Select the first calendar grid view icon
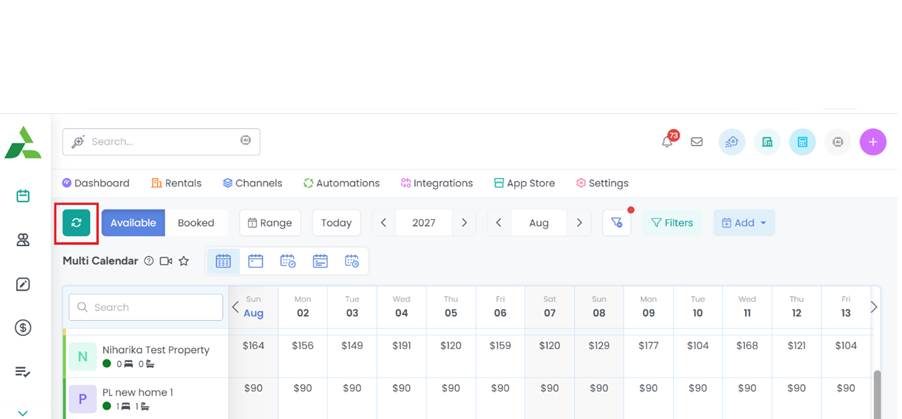Viewport: 902px width, 419px height. [x=223, y=261]
